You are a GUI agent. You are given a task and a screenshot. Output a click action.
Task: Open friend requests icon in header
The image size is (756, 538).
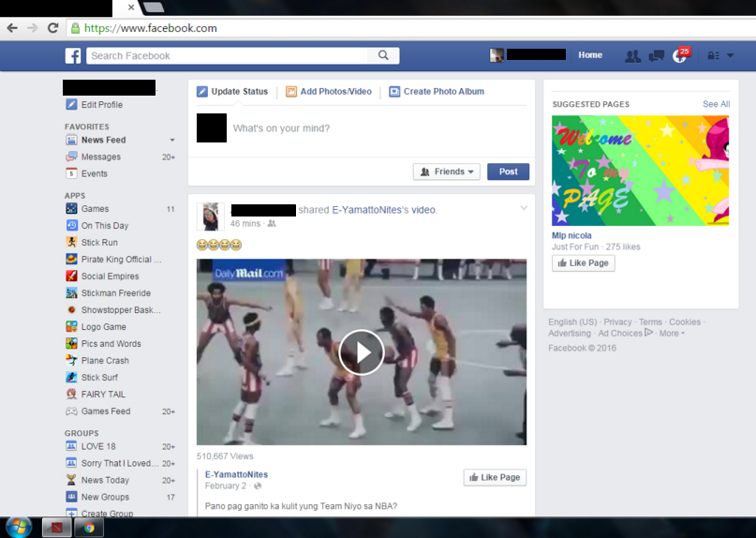pyautogui.click(x=632, y=56)
